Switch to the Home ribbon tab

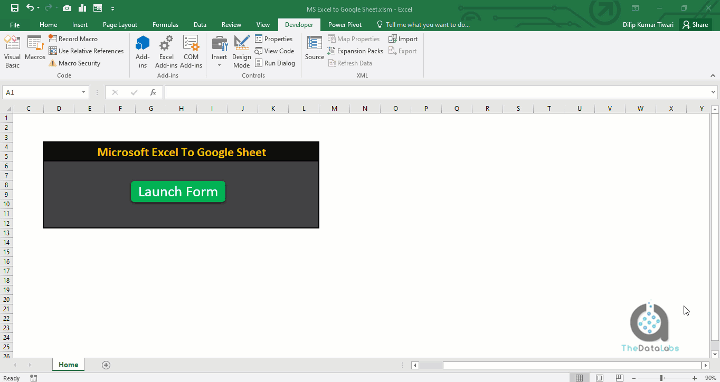pos(48,25)
